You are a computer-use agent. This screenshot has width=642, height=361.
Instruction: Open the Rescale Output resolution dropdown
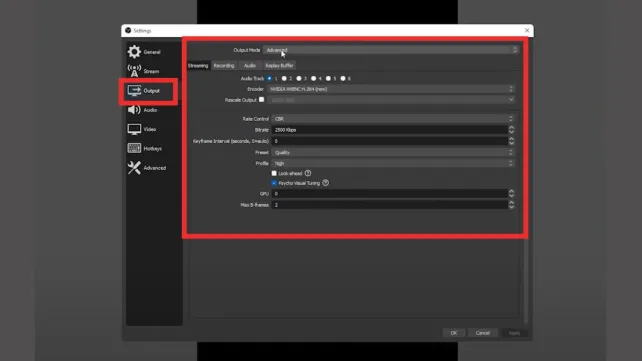391,99
